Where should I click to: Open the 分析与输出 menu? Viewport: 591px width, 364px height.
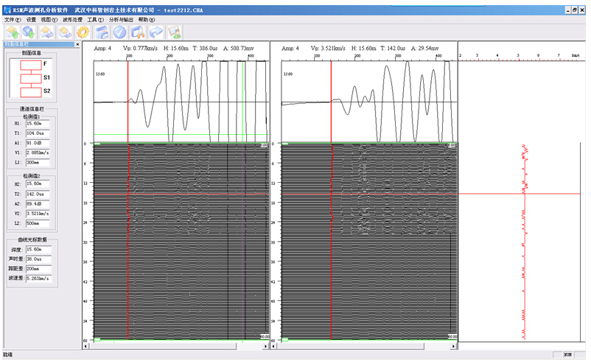(121, 20)
